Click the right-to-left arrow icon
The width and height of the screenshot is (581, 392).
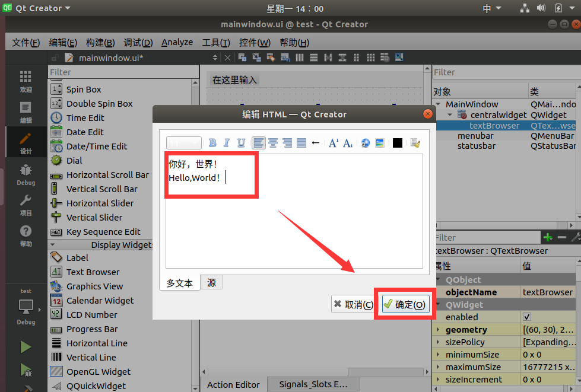316,143
